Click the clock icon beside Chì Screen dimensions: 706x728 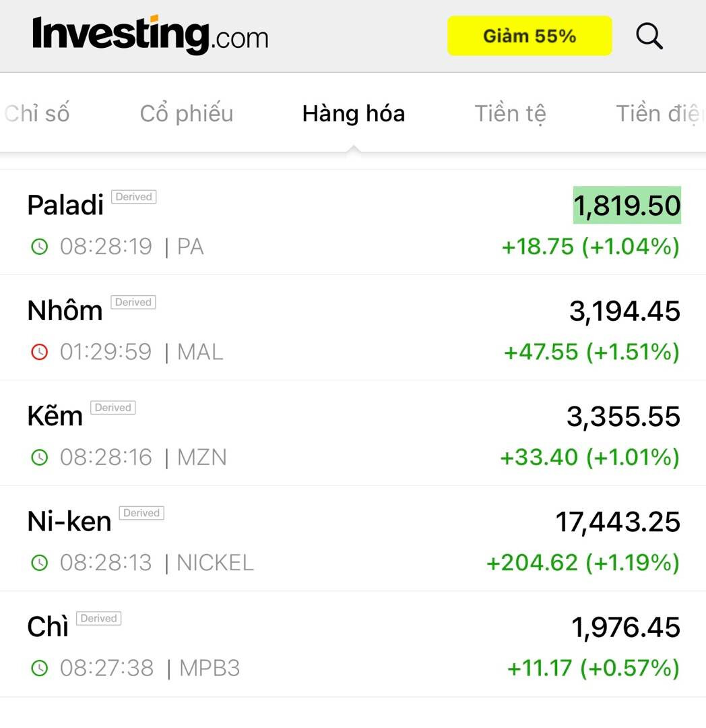click(40, 668)
